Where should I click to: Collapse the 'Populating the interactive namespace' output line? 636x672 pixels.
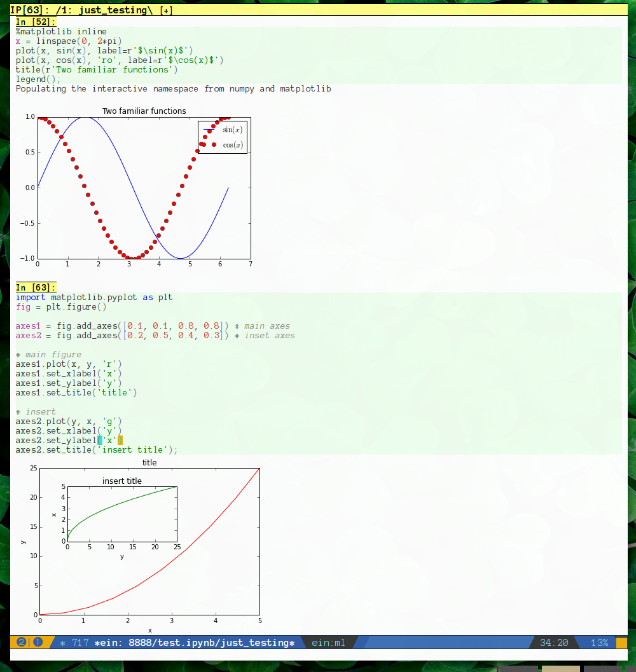tap(172, 88)
